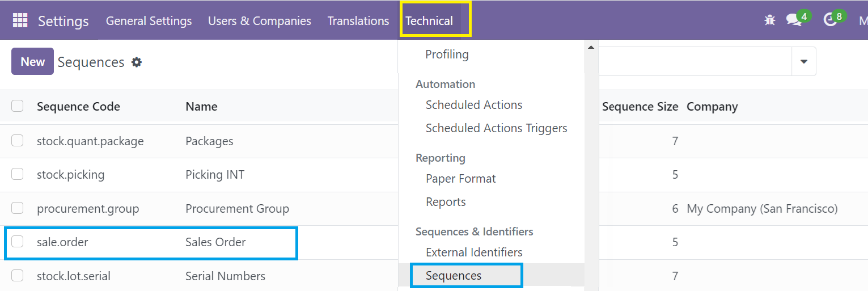Tick the select-all checkbox in header row
The image size is (868, 291).
pyautogui.click(x=18, y=106)
